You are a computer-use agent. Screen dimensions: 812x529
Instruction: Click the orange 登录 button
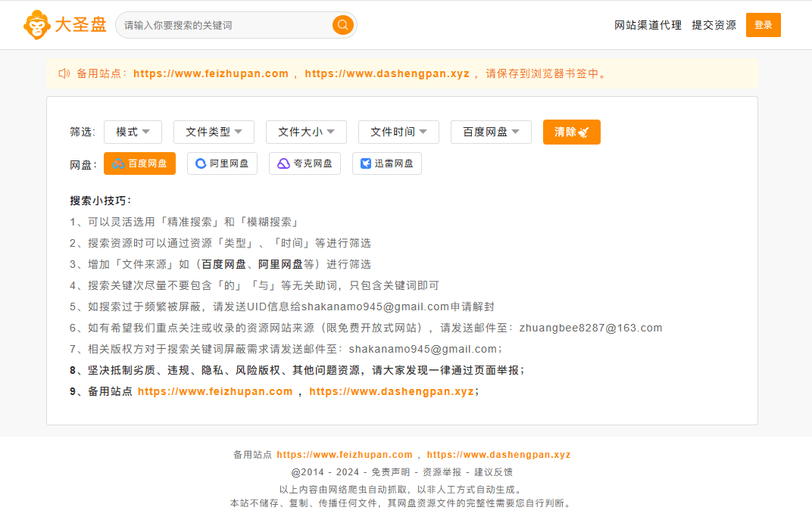coord(763,24)
